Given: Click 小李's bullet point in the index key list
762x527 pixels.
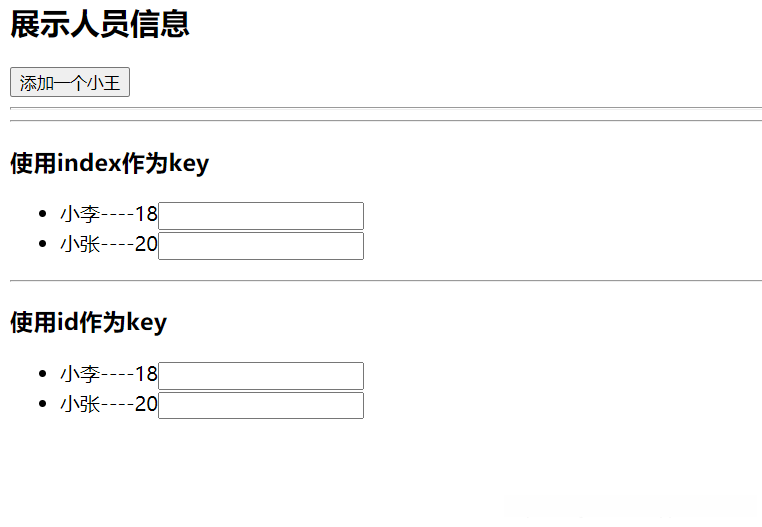Looking at the screenshot, I should (x=41, y=215).
